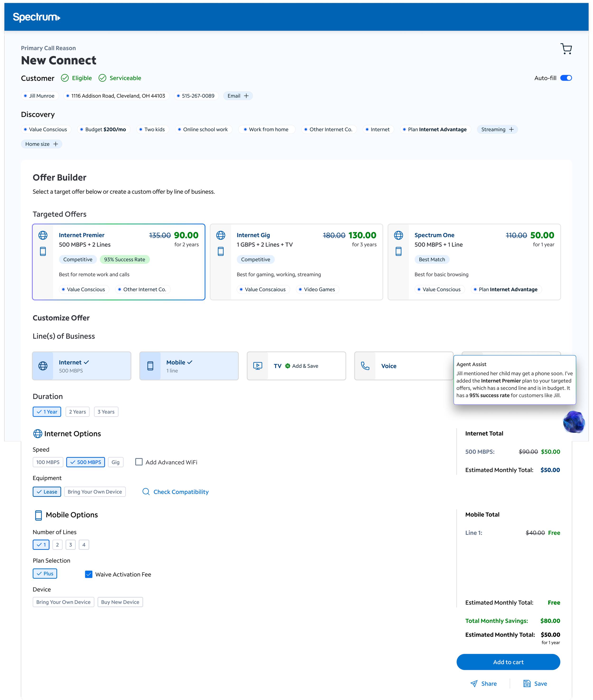Click the TV screen icon in Lines of Business
Image resolution: width=593 pixels, height=700 pixels.
pyautogui.click(x=258, y=366)
